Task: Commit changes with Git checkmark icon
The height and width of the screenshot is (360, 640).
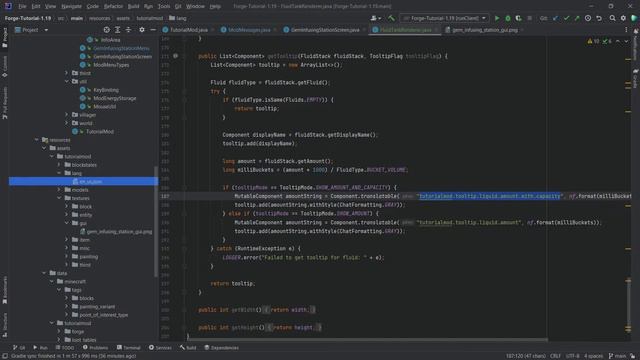Action: pyautogui.click(x=566, y=18)
